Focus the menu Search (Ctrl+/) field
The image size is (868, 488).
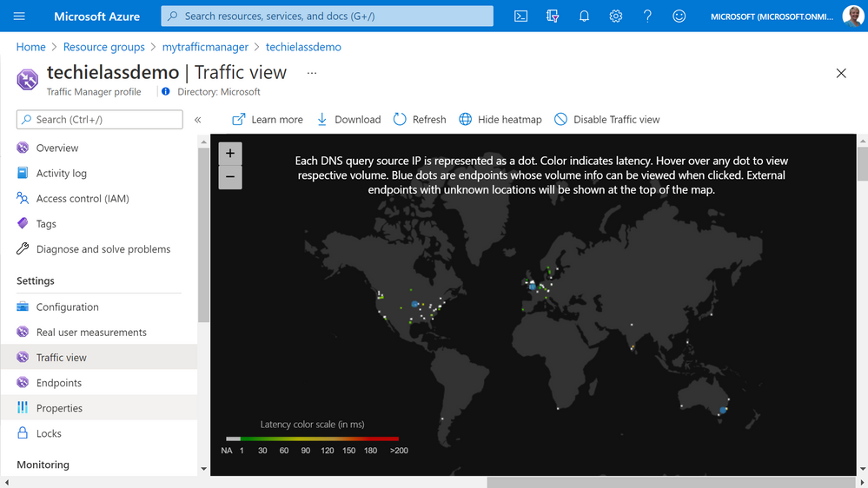(x=100, y=120)
